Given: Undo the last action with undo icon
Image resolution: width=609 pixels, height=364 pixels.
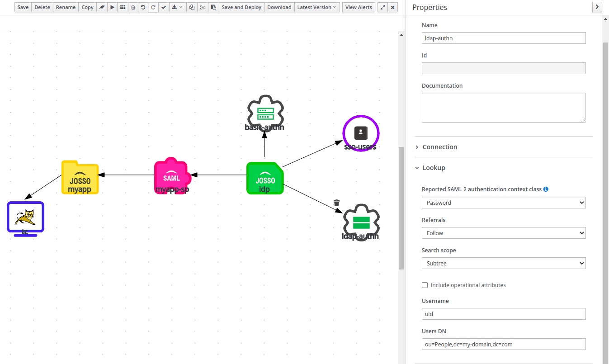Looking at the screenshot, I should pos(143,7).
